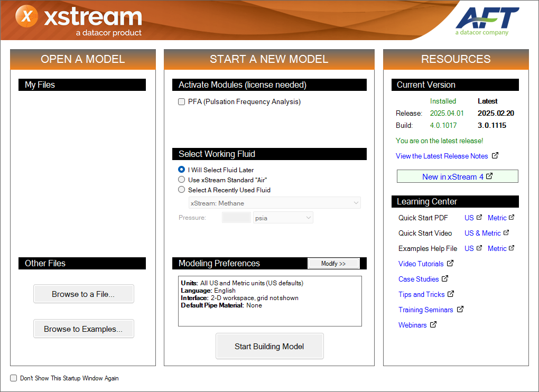Open Quick Start PDF US link
Viewport: 539px width, 392px height.
pyautogui.click(x=469, y=218)
